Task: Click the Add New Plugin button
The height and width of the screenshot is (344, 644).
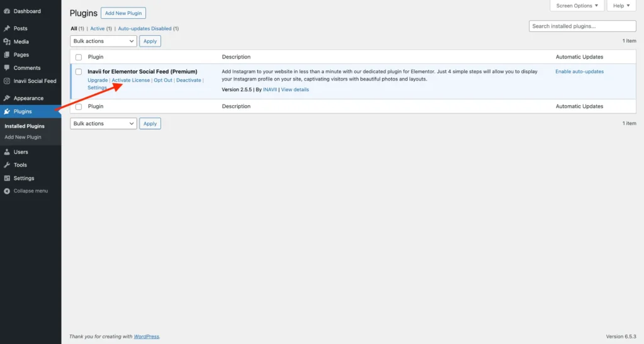Action: [x=123, y=13]
